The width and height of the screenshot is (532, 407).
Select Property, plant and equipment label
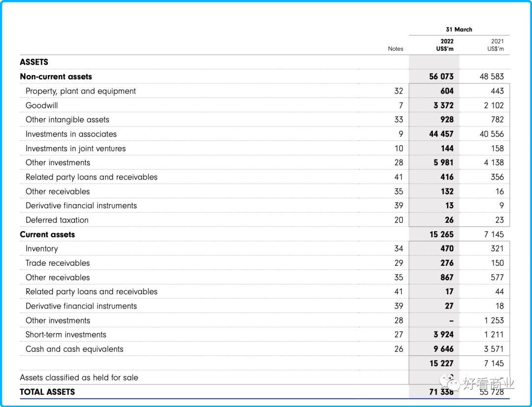[81, 91]
